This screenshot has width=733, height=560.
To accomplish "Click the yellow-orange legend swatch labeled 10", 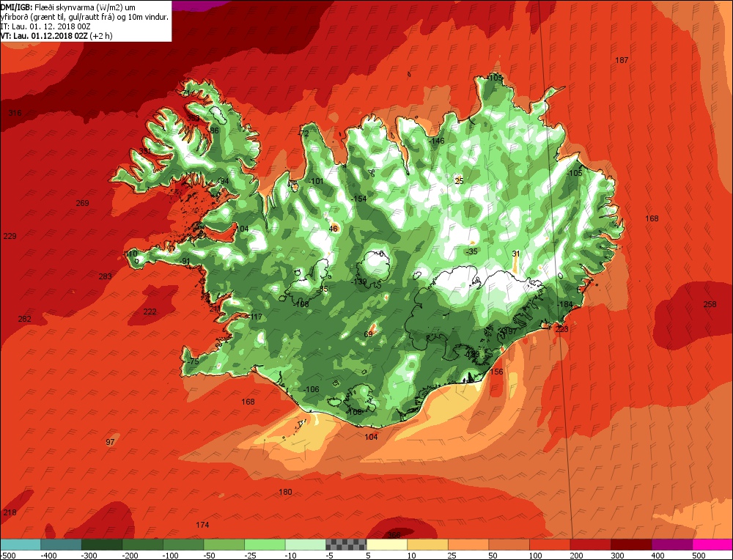I will [x=427, y=545].
